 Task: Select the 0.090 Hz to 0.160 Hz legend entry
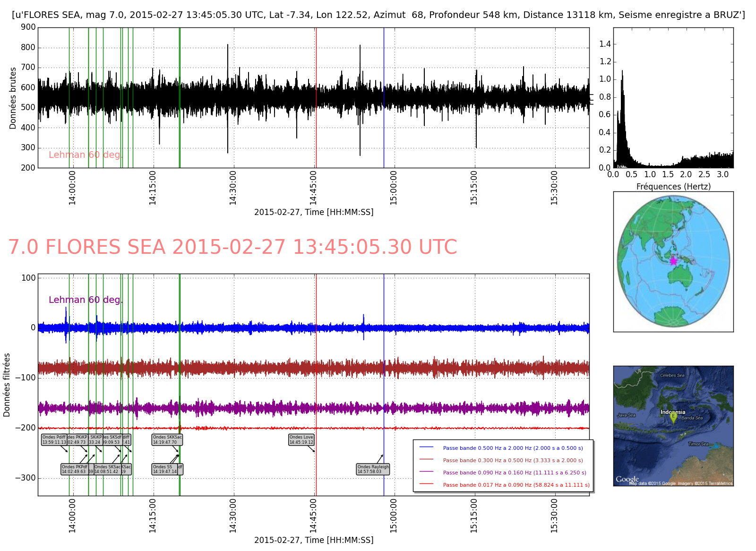click(x=514, y=473)
